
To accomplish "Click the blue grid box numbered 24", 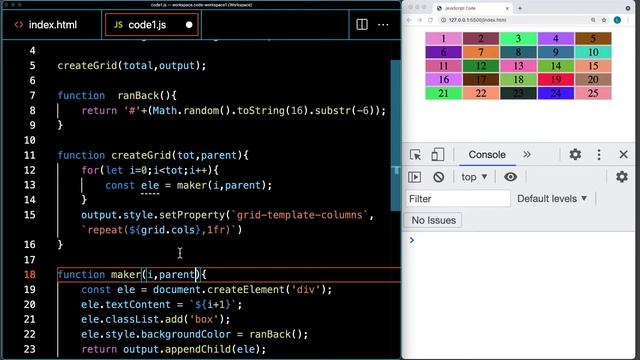I will click(x=556, y=93).
